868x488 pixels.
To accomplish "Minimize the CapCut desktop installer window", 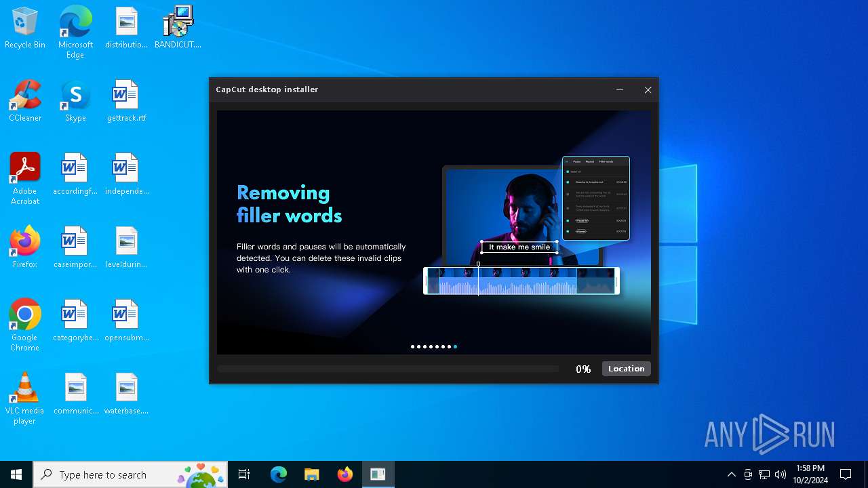I will click(619, 89).
